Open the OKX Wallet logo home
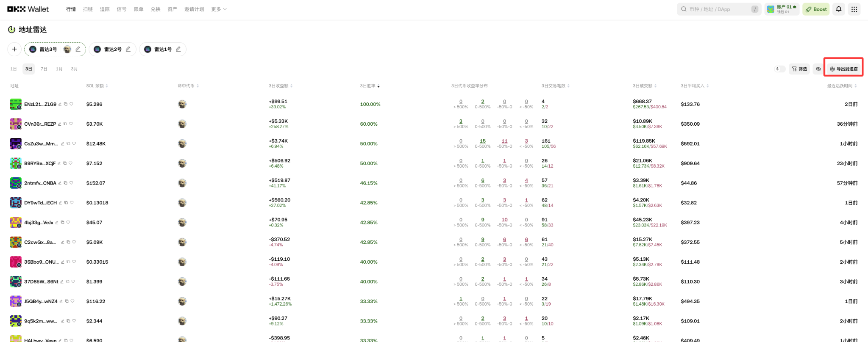The width and height of the screenshot is (868, 342). click(28, 9)
